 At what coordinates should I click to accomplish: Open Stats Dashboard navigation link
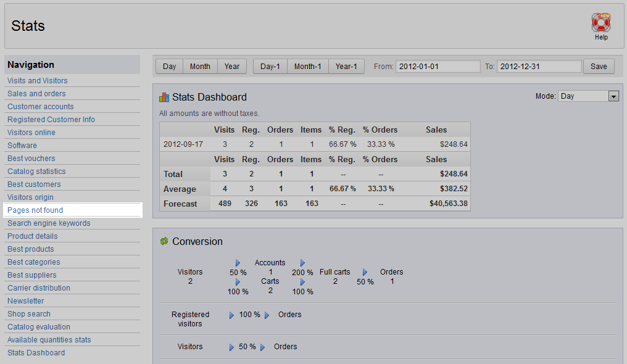pyautogui.click(x=36, y=353)
